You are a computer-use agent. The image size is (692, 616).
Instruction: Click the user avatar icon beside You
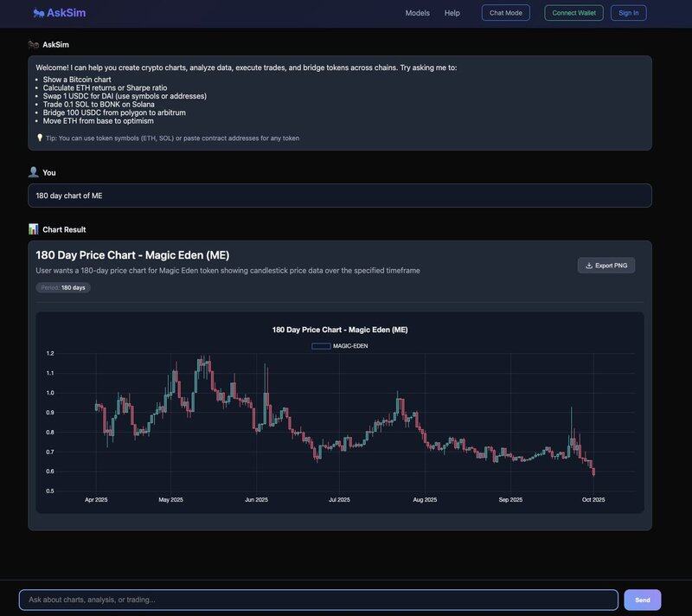click(34, 172)
